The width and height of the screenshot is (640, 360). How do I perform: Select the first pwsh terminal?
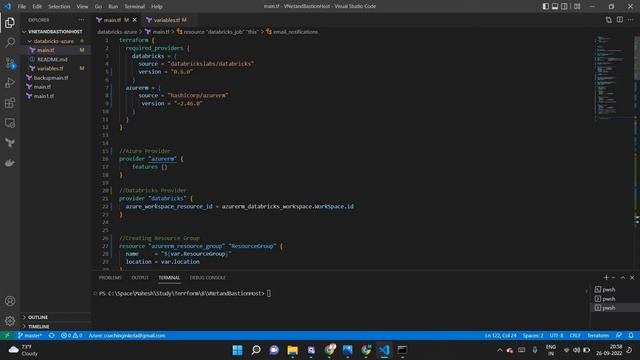[x=615, y=289]
